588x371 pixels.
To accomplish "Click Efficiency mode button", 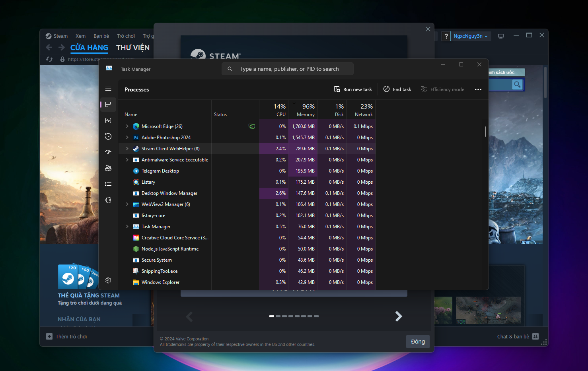I will coord(442,89).
